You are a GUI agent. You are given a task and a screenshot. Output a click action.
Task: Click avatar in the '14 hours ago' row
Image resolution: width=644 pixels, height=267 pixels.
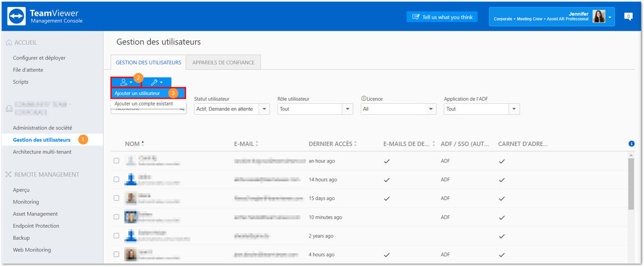(x=131, y=180)
